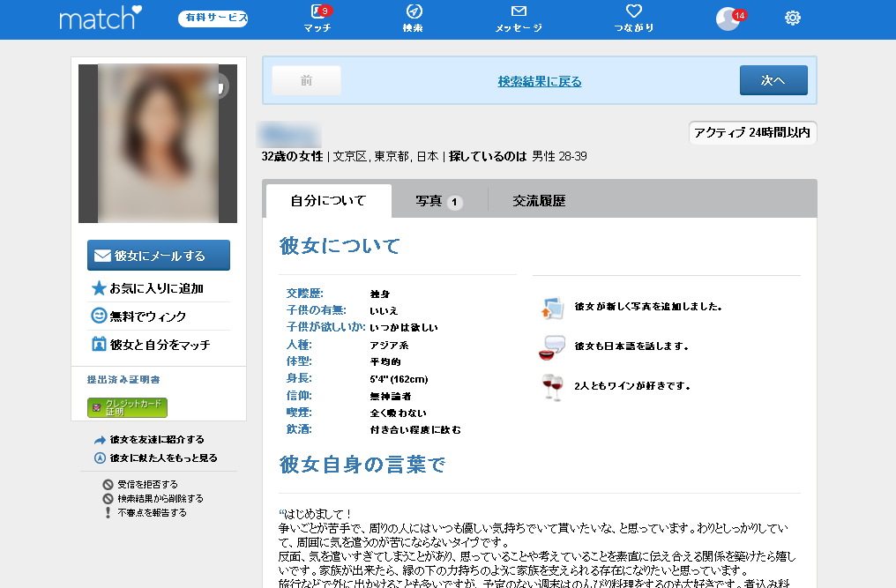Open the profile avatar with notification badge
Viewport: 896px width, 588px height.
pyautogui.click(x=725, y=17)
